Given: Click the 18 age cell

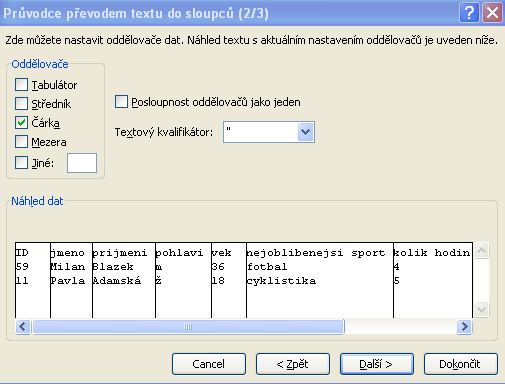Looking at the screenshot, I should tap(218, 281).
